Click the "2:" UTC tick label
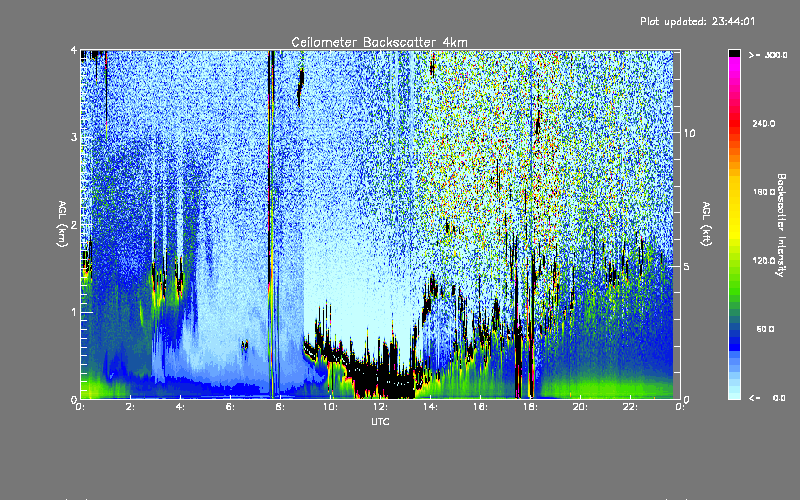The height and width of the screenshot is (500, 800). 131,407
